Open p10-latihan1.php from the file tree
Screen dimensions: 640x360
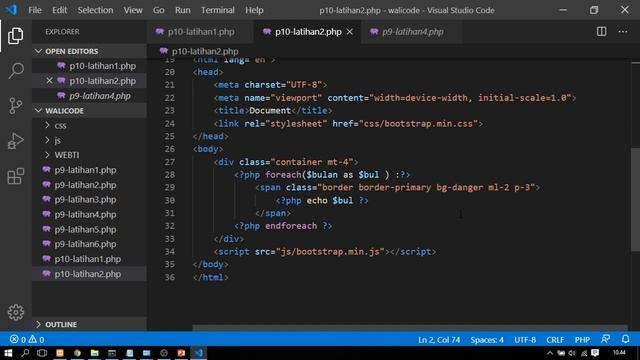(89, 259)
